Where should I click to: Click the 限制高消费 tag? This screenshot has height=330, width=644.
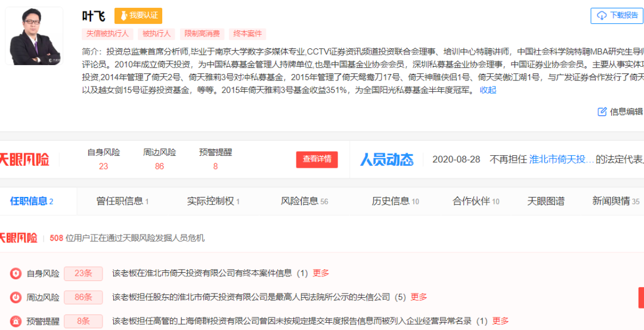[x=202, y=33]
